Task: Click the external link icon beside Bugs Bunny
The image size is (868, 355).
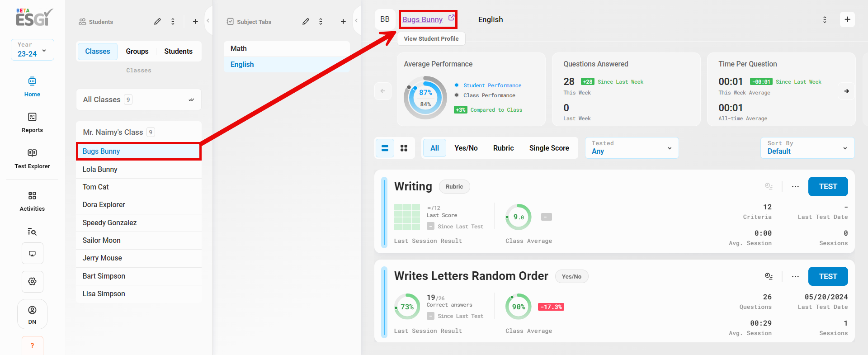Action: point(451,18)
